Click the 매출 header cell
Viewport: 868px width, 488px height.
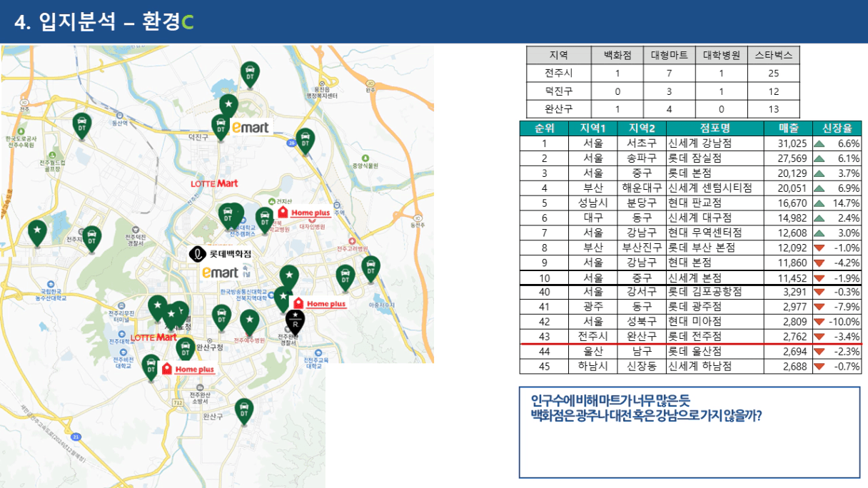tap(788, 128)
